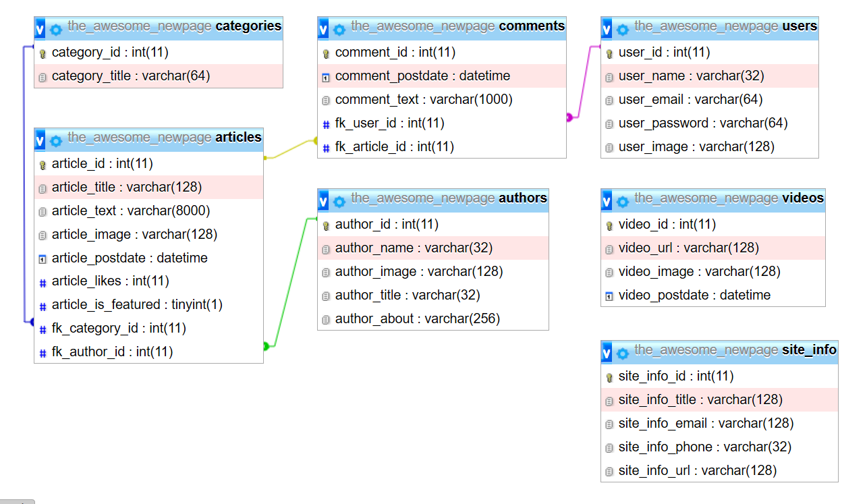Open the gear options on videos table
This screenshot has height=504, width=867.
(623, 202)
